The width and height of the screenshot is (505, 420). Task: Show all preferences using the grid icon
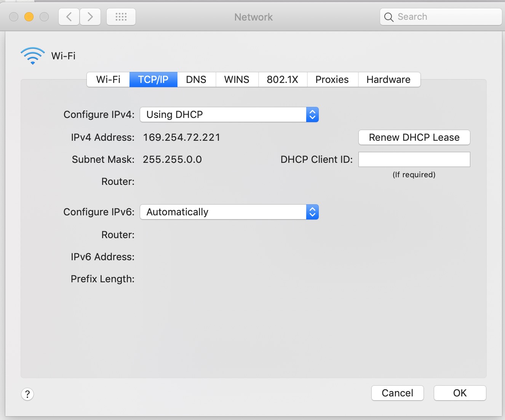121,17
